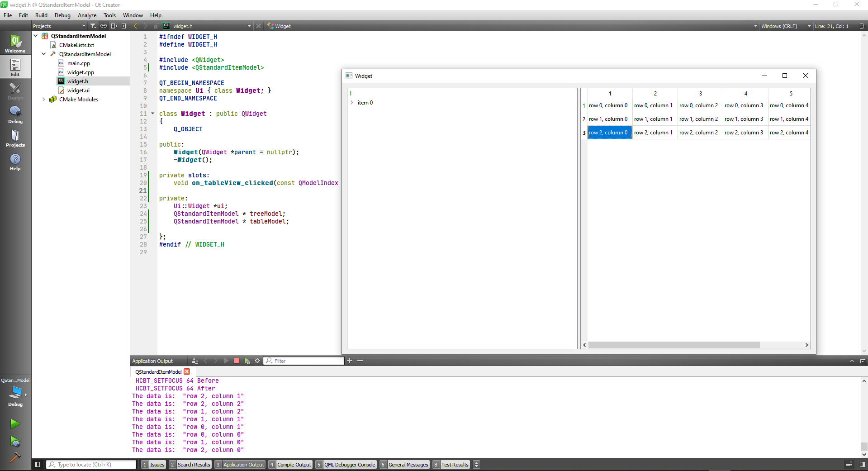The image size is (868, 471).
Task: Open widget.ui in the project tree
Action: [78, 90]
